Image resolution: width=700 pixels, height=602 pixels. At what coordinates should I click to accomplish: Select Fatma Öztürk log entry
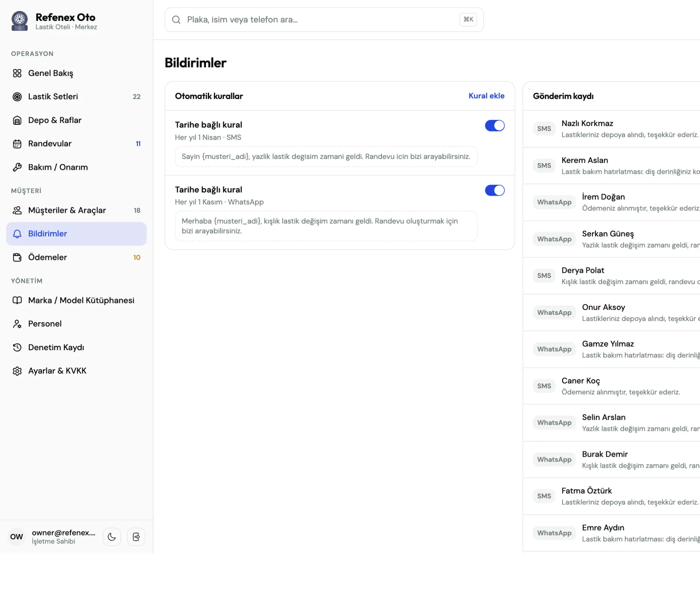pyautogui.click(x=612, y=496)
